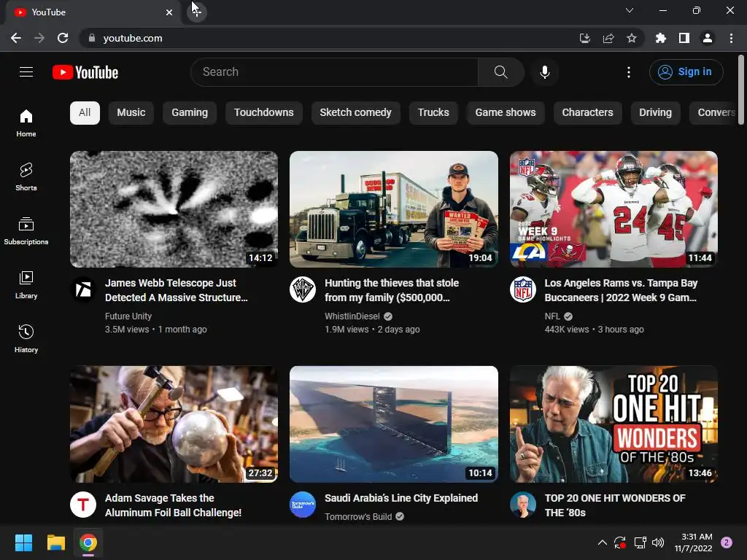747x560 pixels.
Task: Open the Chrome profile icon
Action: (x=708, y=38)
